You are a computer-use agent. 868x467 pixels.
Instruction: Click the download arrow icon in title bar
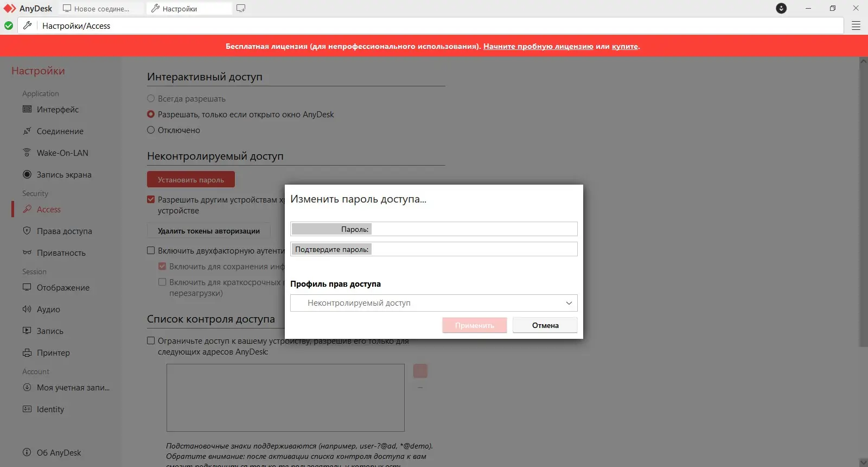pos(781,8)
